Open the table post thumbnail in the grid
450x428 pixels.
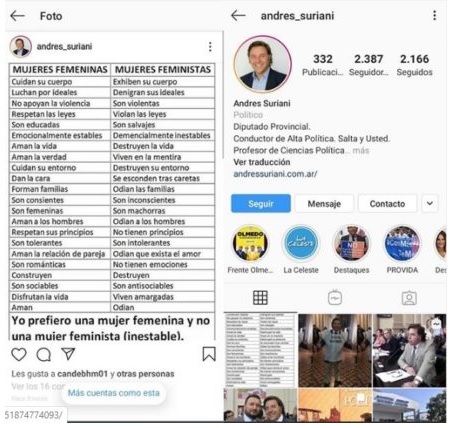click(260, 350)
